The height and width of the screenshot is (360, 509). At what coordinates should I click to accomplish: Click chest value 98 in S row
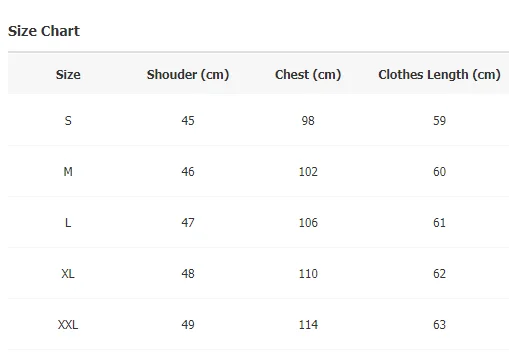[308, 120]
